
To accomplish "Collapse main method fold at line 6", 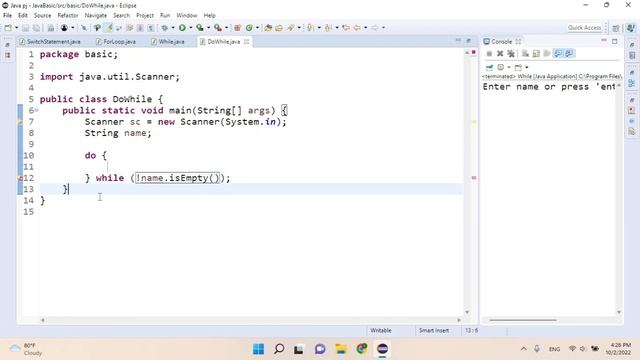I will tap(36, 110).
